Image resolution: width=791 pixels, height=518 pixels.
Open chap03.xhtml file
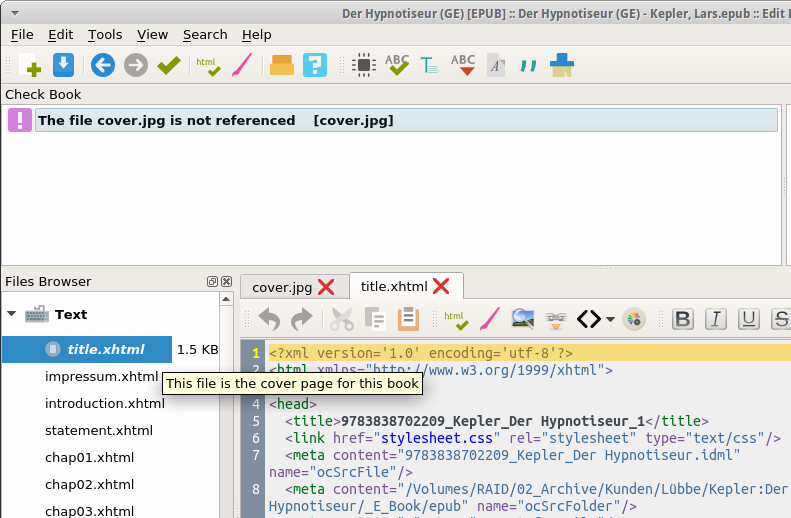(89, 511)
